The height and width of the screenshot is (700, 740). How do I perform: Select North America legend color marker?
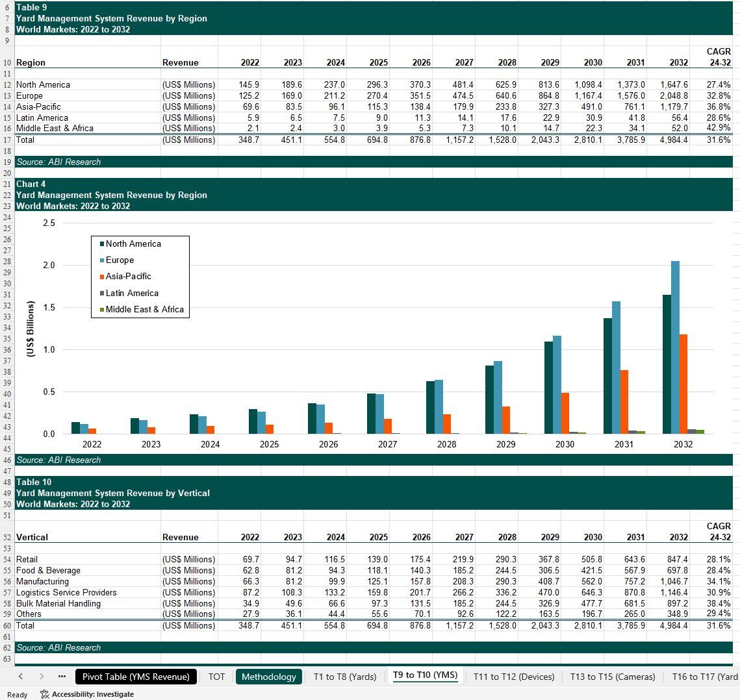click(101, 244)
